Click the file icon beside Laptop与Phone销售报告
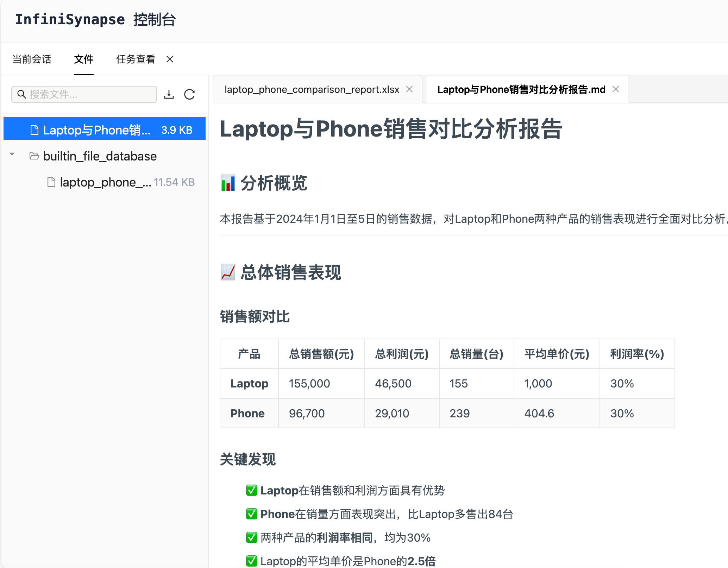 [x=34, y=130]
